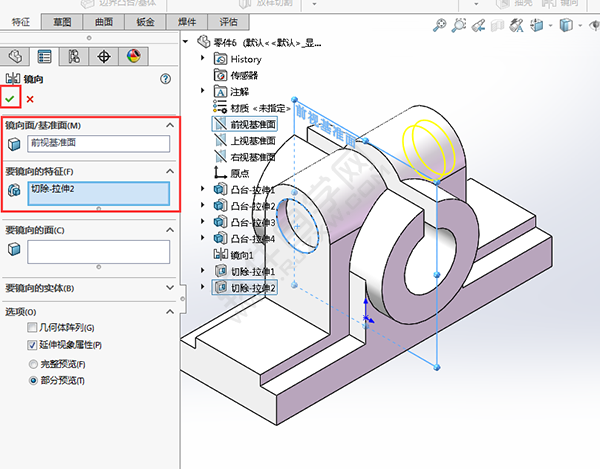Select 完整预览 radio button

(33, 364)
